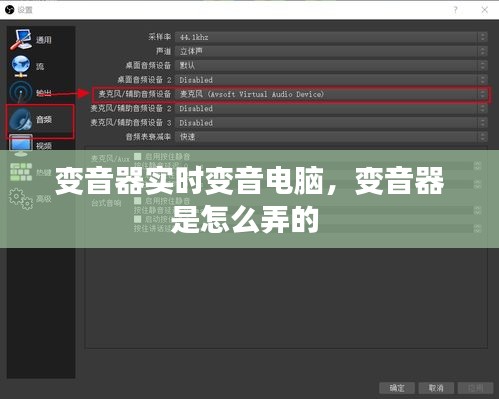Click the 取消 cancel button
The height and width of the screenshot is (399, 499).
436,388
